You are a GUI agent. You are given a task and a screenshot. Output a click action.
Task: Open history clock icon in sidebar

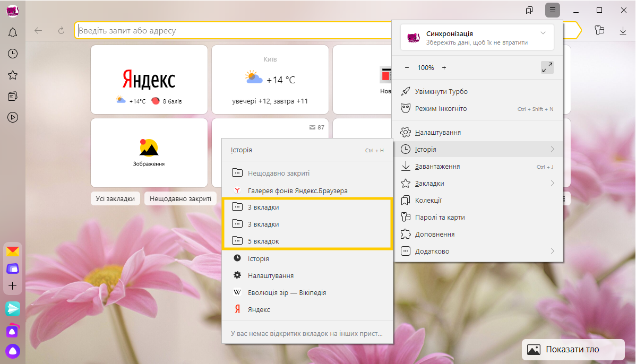[13, 54]
